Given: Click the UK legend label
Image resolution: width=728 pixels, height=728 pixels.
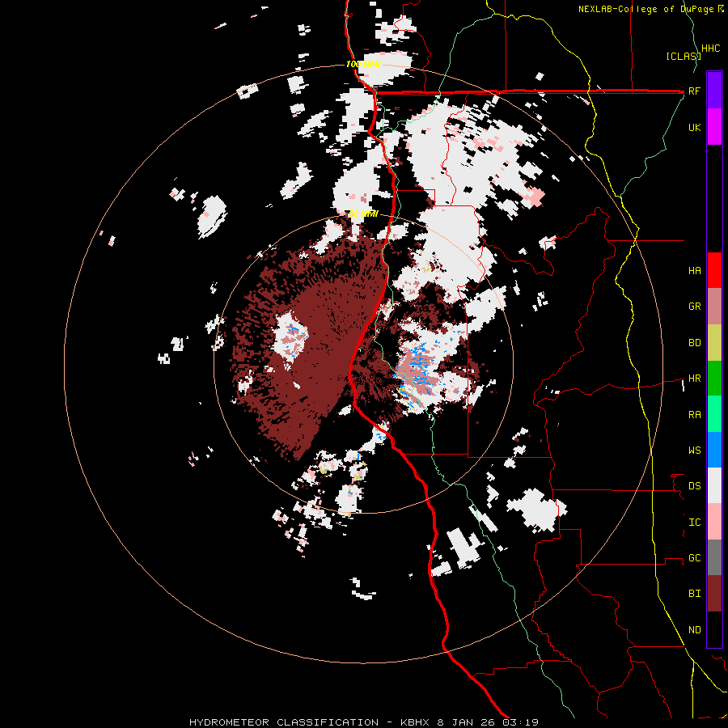Looking at the screenshot, I should 694,128.
